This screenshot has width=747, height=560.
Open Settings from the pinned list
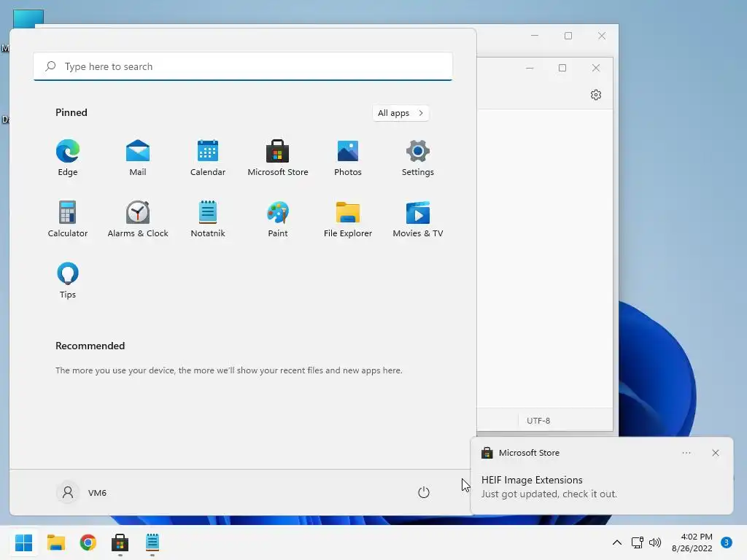[418, 158]
